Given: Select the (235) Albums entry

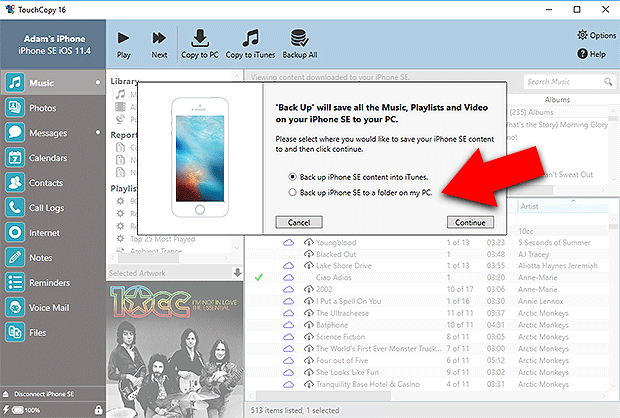Looking at the screenshot, I should (531, 112).
